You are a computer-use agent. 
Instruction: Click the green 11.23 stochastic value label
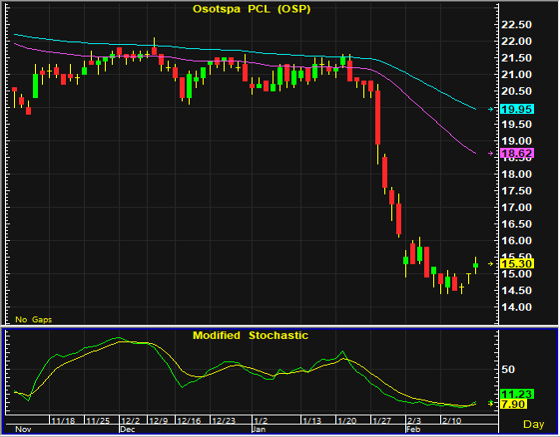pyautogui.click(x=517, y=394)
